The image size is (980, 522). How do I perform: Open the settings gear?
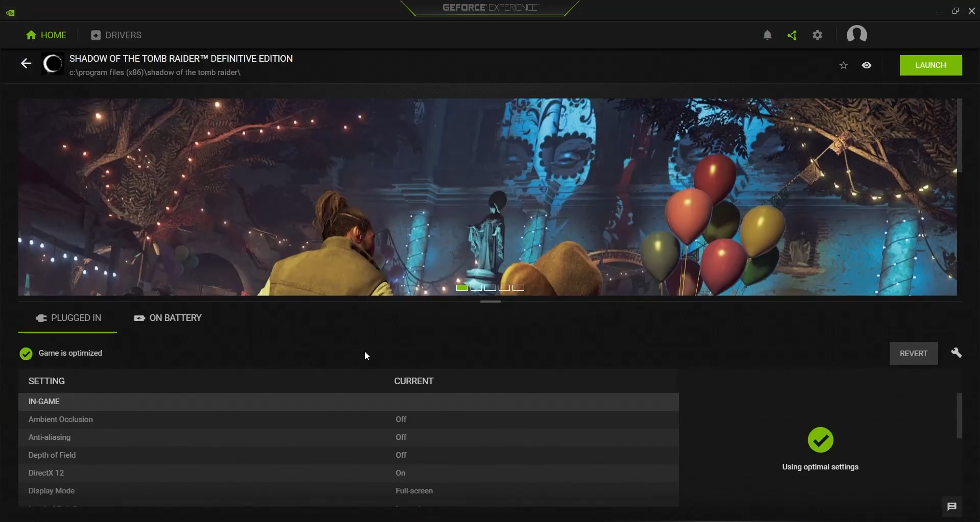click(818, 35)
